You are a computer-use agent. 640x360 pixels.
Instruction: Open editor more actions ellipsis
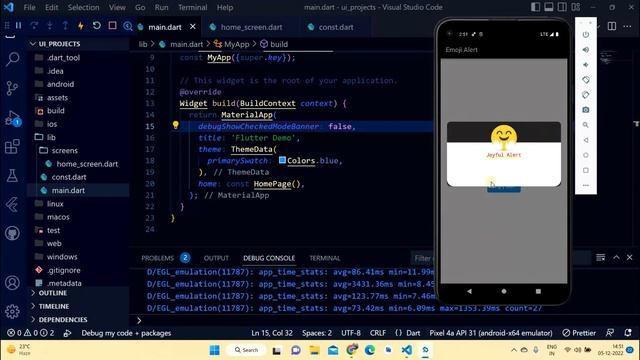coord(627,26)
